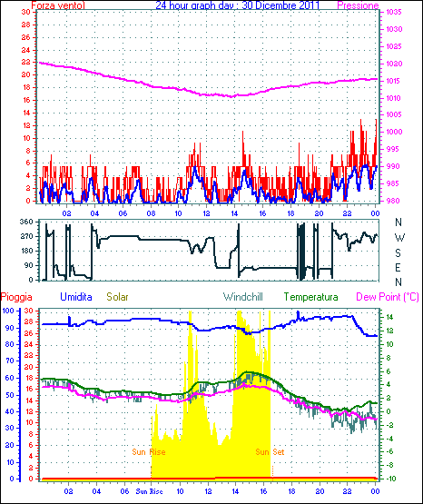Click the 'Windchill' legend label

[242, 297]
